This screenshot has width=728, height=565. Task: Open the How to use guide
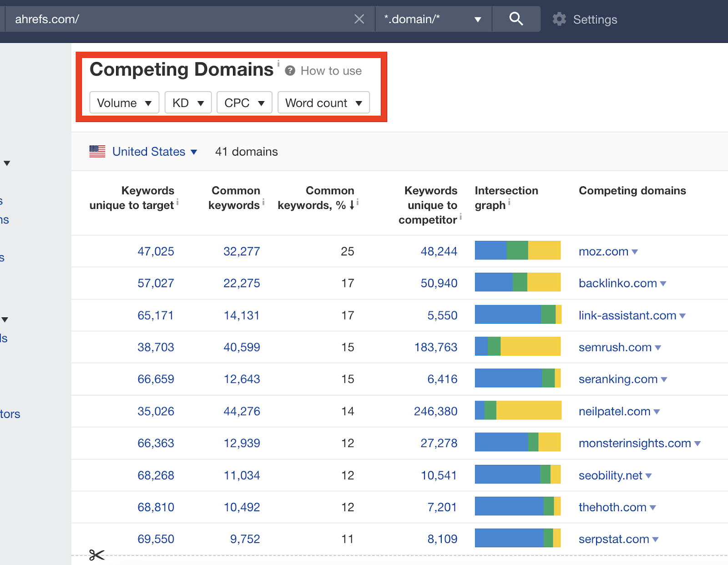[x=331, y=71]
